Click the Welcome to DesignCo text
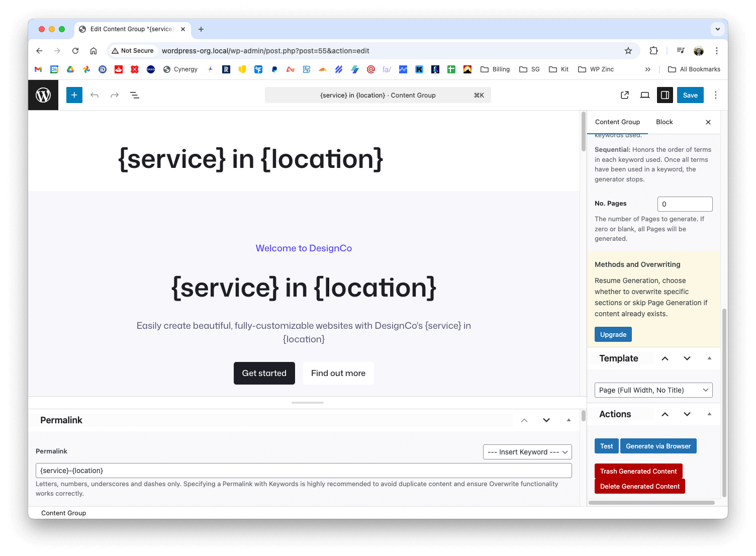 [304, 248]
